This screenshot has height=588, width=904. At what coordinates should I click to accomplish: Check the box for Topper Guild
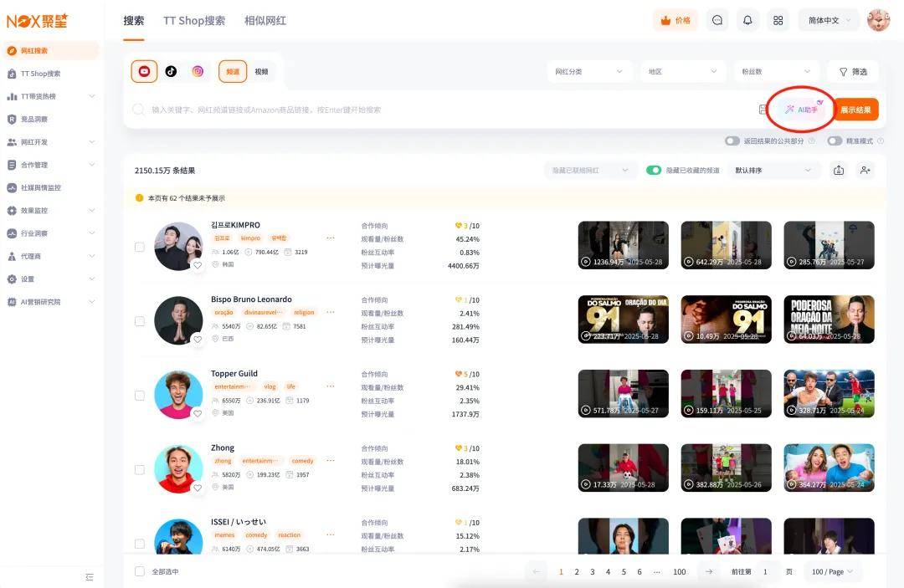coord(140,396)
